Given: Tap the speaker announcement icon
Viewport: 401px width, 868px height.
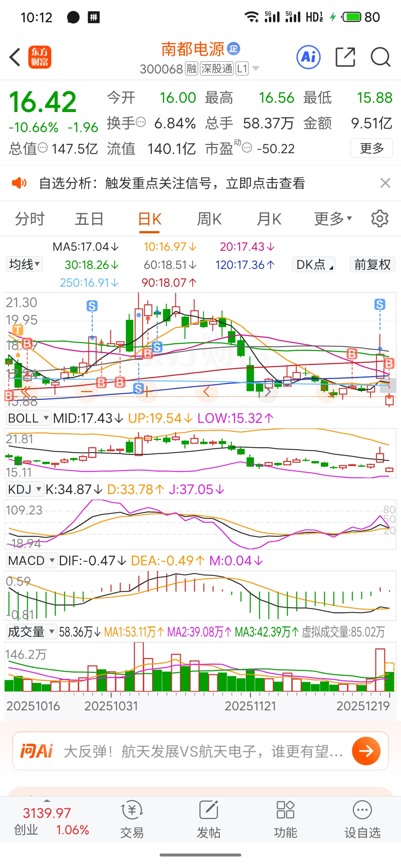Looking at the screenshot, I should (x=19, y=183).
